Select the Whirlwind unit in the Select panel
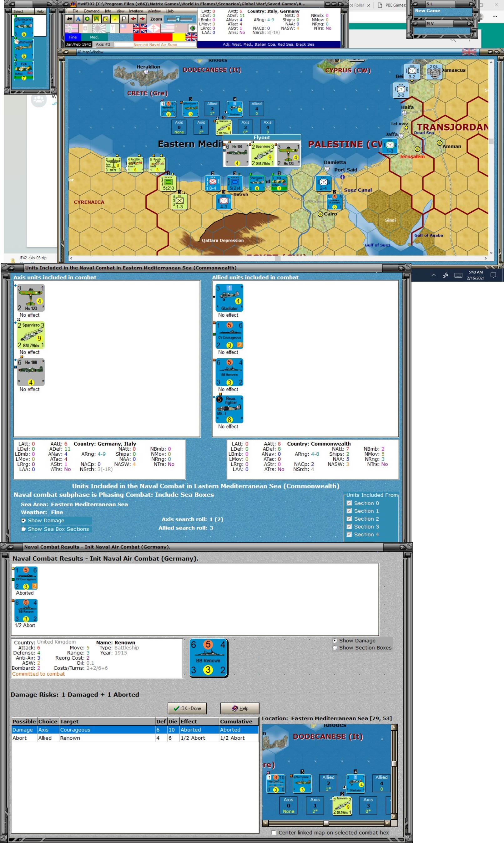The width and height of the screenshot is (504, 843). [x=23, y=49]
